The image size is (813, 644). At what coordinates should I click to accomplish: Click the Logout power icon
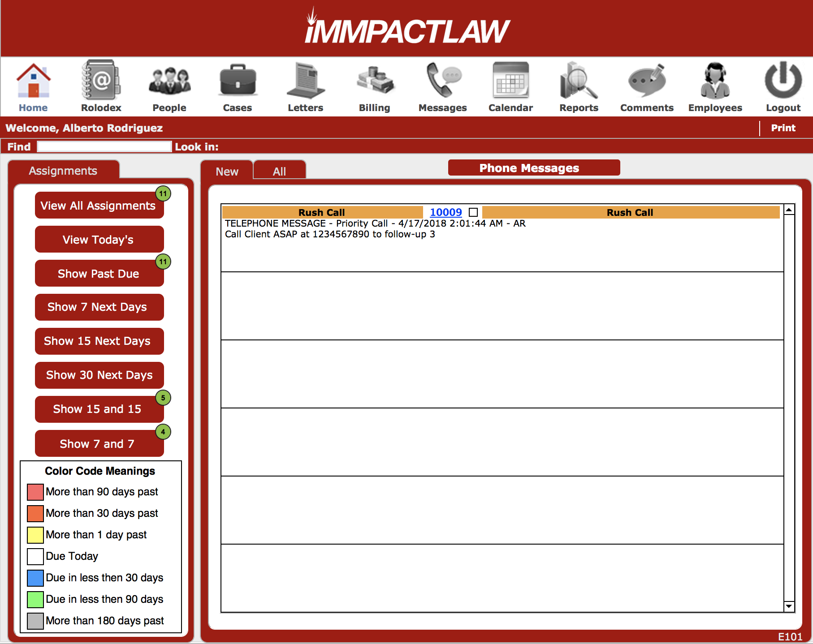(783, 80)
